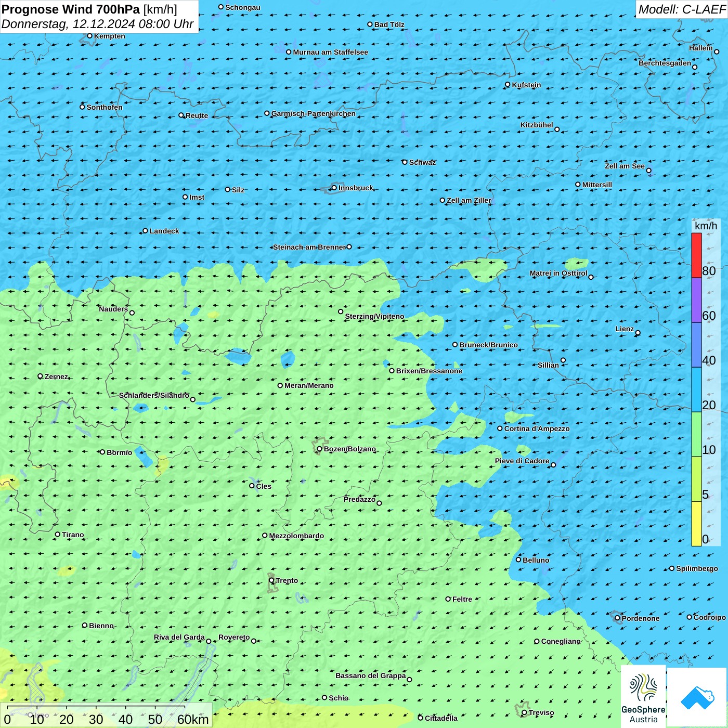The height and width of the screenshot is (728, 728).
Task: Click the green 10–20 km/h legend segment
Action: [x=696, y=434]
